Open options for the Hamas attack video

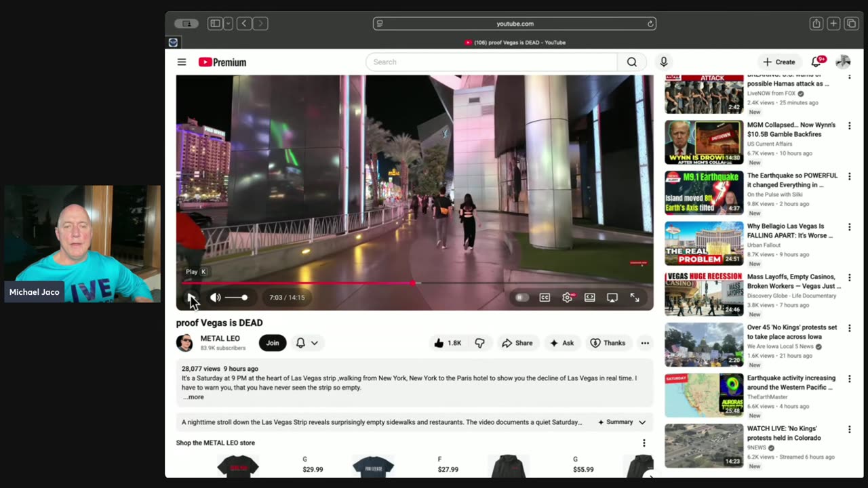pyautogui.click(x=849, y=77)
